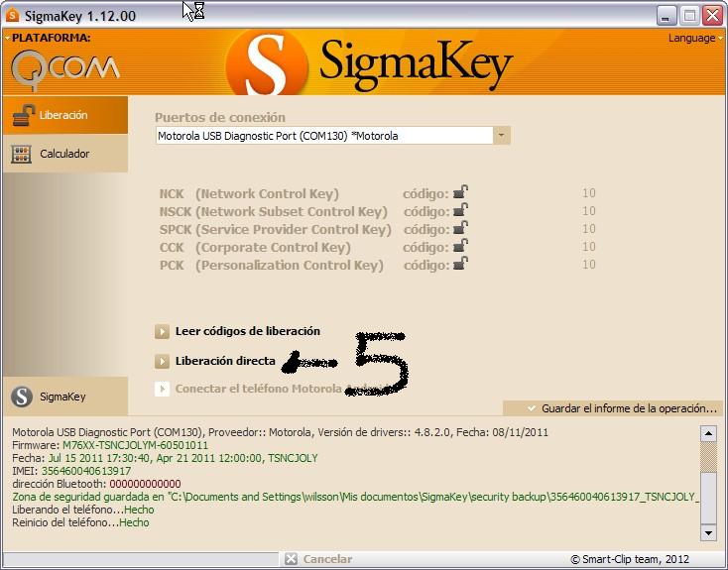Click the padlock icon beside Liberación
The width and height of the screenshot is (728, 570).
coord(24,115)
